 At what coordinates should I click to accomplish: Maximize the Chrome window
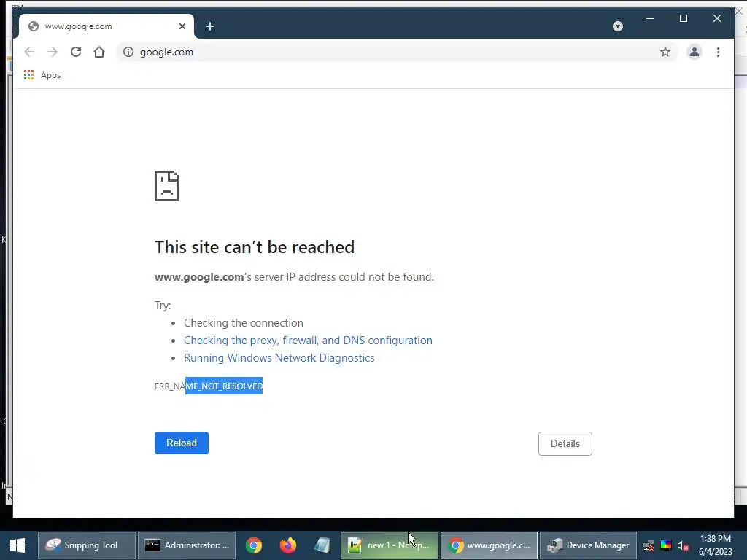pyautogui.click(x=683, y=18)
